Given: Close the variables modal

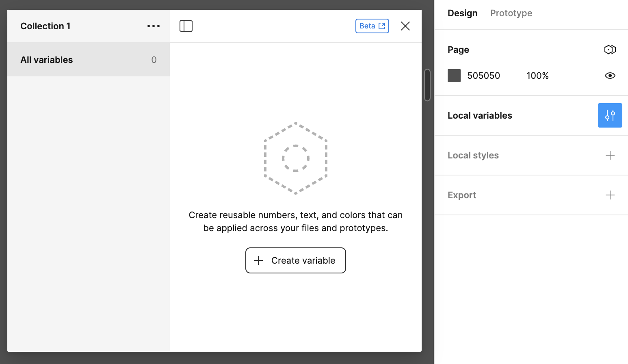Looking at the screenshot, I should coord(405,26).
